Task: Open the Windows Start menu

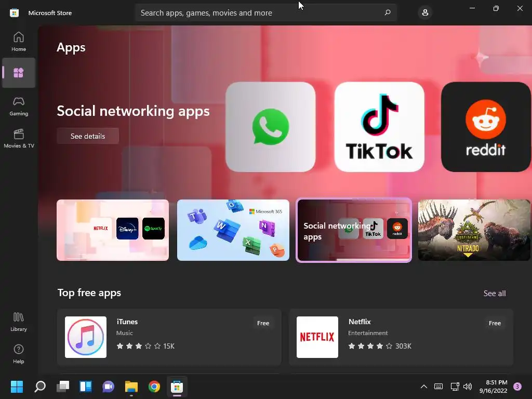Action: coord(17,387)
